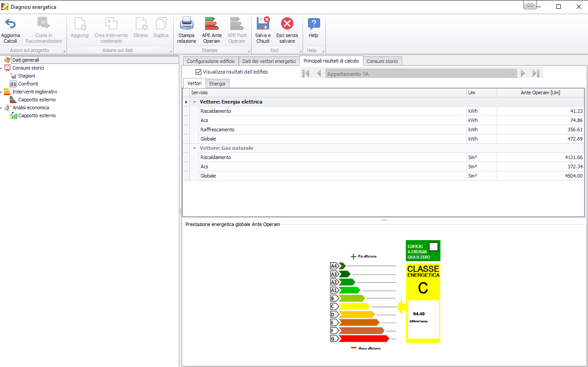Toggle Visualizza risultati dell'edificio checkbox
Viewport: 588px width, 367px height.
click(x=198, y=72)
